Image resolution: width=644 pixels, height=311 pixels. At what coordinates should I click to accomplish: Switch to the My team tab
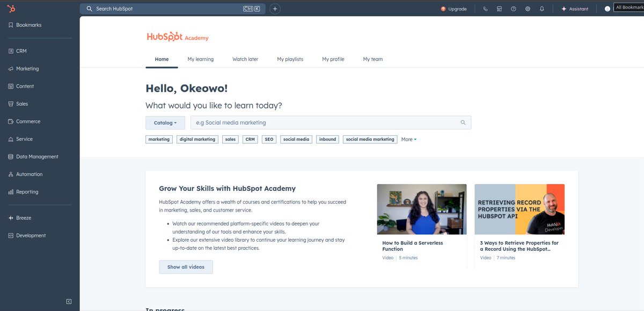coord(373,59)
